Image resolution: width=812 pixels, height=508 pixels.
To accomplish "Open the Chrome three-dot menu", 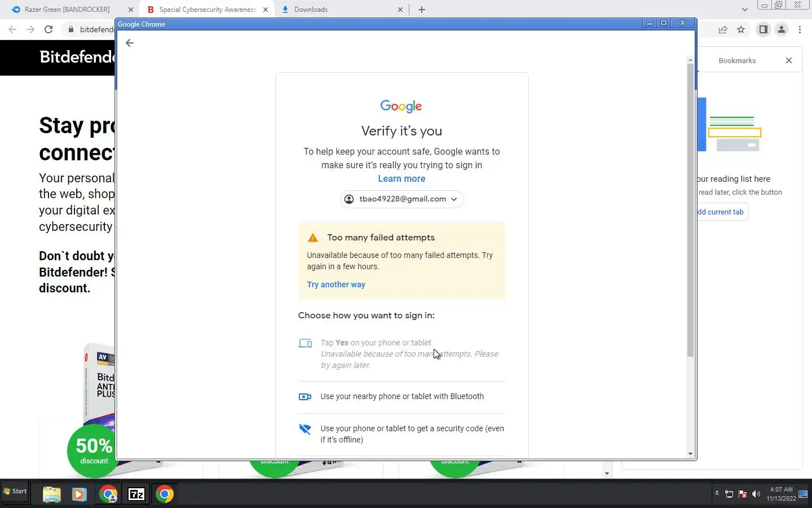I will [800, 30].
